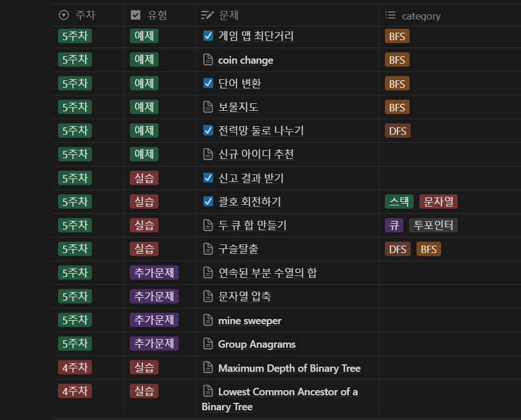521x420 pixels.
Task: Open the category column header menu
Action: coord(450,15)
